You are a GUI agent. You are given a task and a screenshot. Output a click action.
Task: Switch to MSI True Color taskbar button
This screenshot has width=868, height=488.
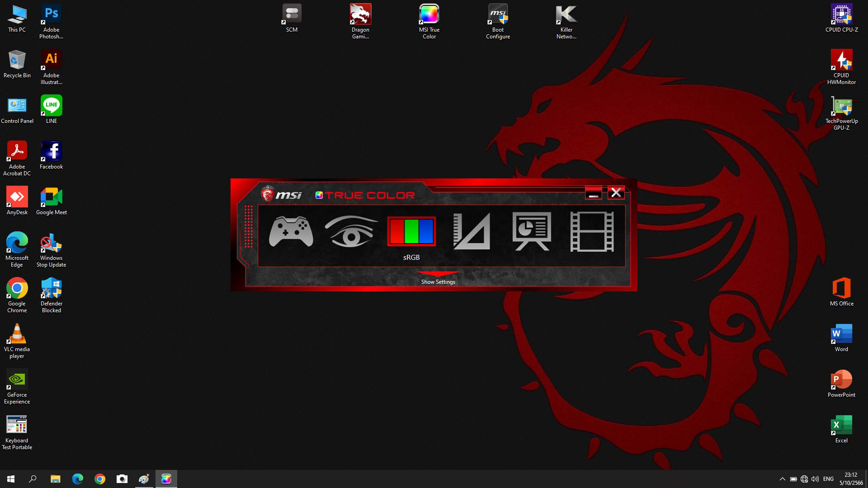[166, 479]
